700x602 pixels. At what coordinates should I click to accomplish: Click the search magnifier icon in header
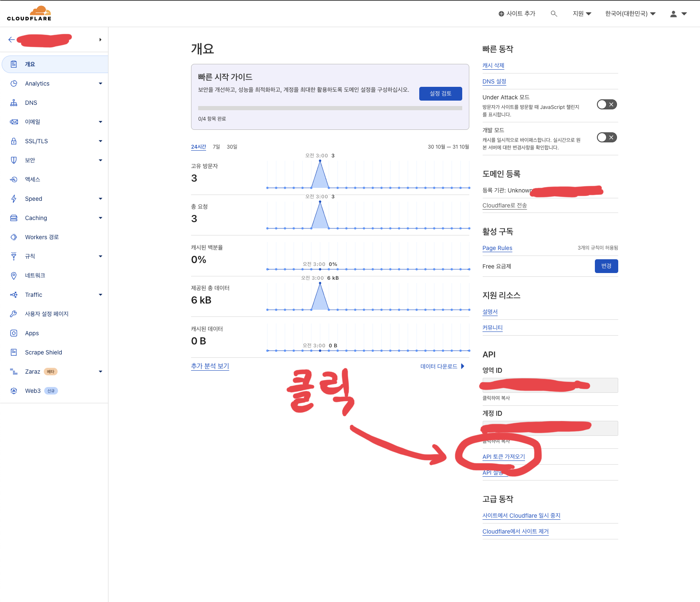(554, 14)
